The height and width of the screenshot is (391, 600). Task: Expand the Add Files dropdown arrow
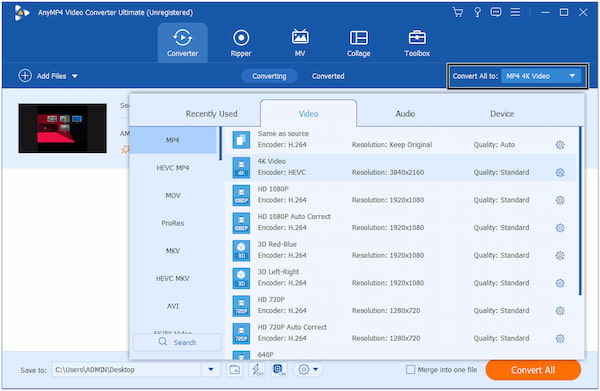(x=75, y=76)
